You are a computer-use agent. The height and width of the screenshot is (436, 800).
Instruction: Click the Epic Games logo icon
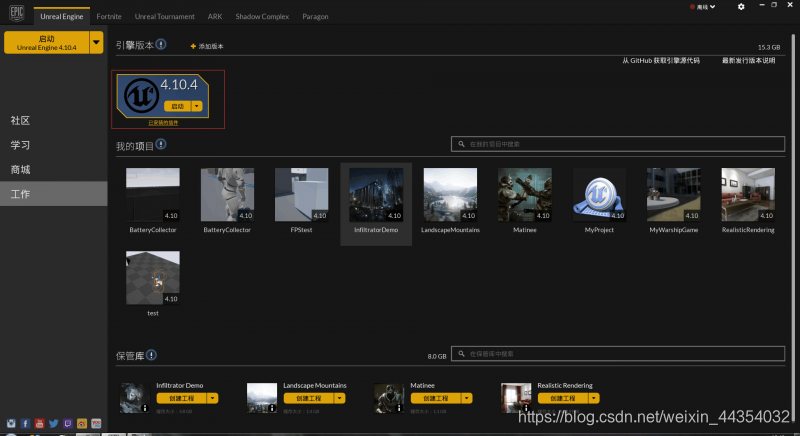click(17, 13)
